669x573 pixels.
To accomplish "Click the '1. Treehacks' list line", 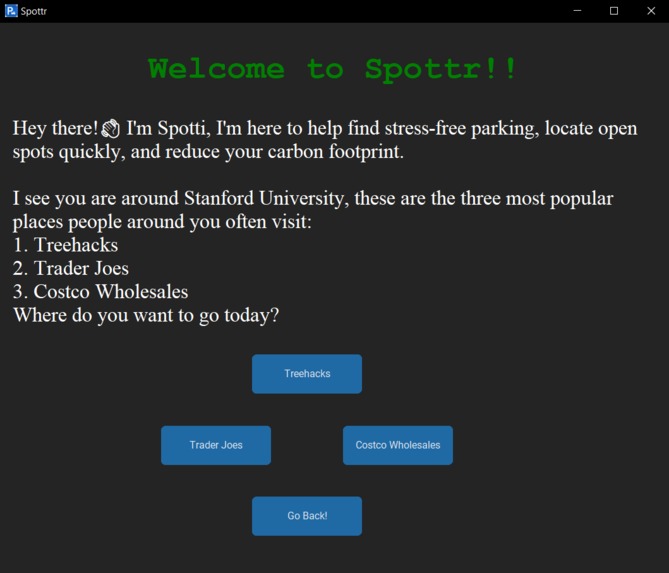I will pos(66,245).
